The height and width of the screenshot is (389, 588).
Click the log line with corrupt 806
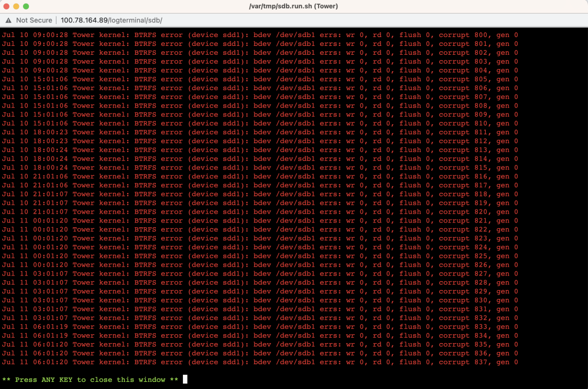click(260, 88)
